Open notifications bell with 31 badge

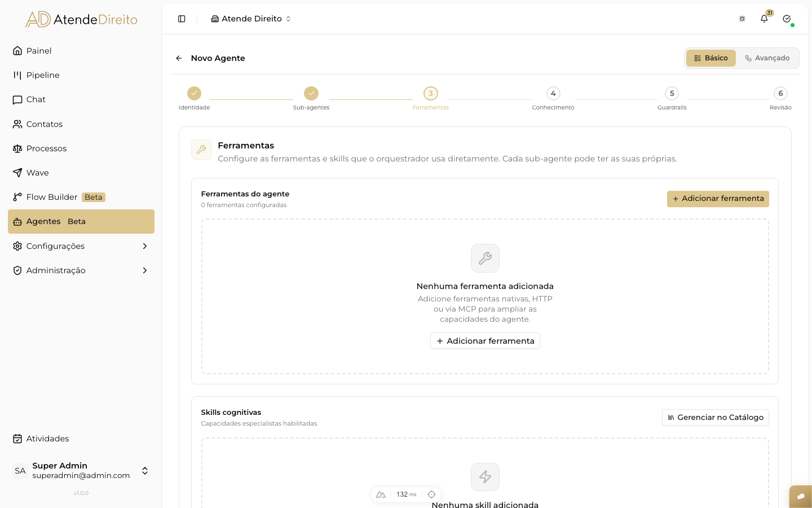[x=764, y=19]
